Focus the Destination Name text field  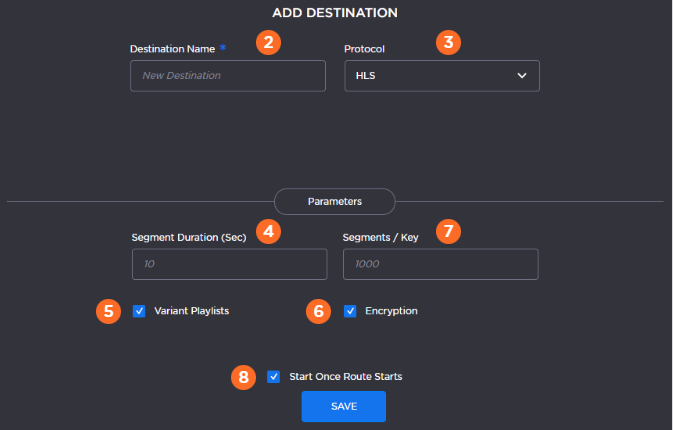pos(227,76)
